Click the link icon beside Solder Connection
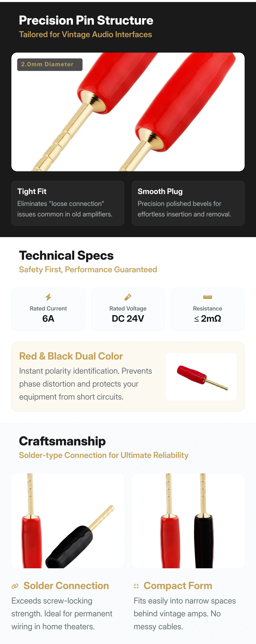The width and height of the screenshot is (256, 644). (15, 586)
